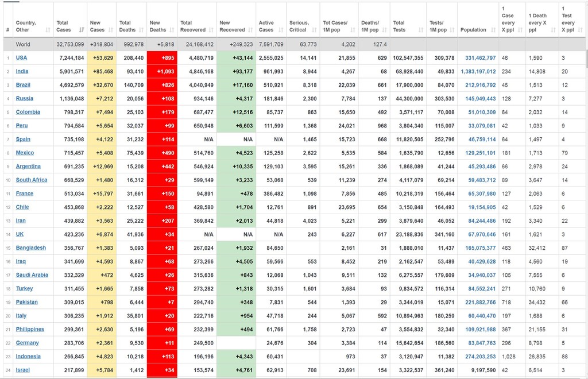
Task: Open the Peru country link
Action: point(22,126)
